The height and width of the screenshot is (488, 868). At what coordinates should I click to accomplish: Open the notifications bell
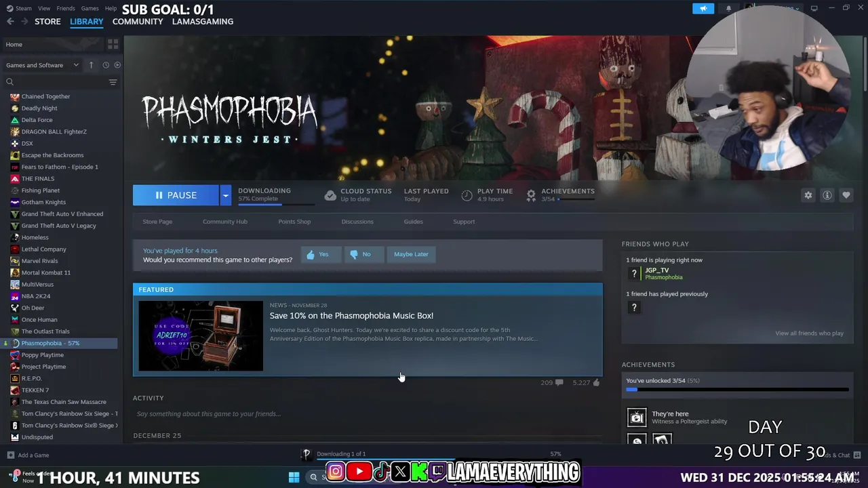728,8
